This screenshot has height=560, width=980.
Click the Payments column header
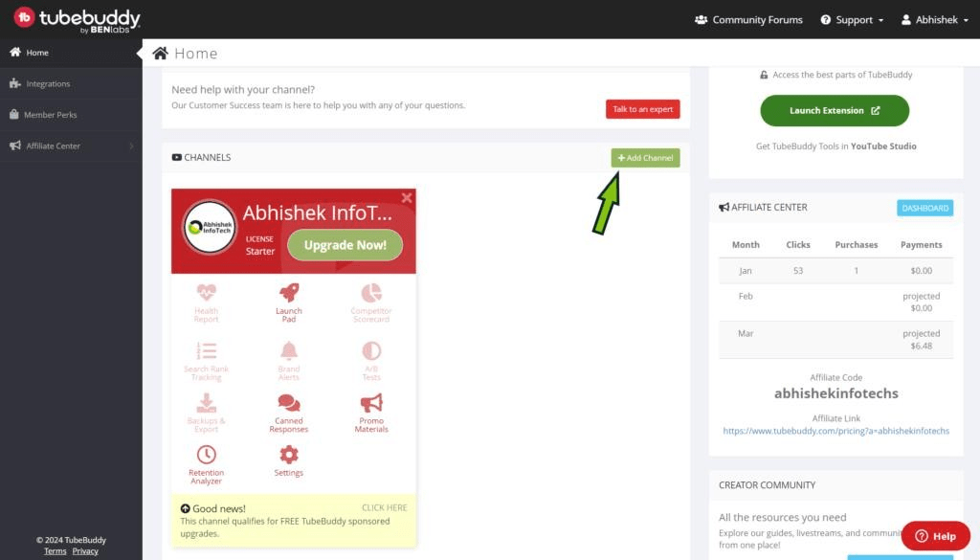(922, 244)
